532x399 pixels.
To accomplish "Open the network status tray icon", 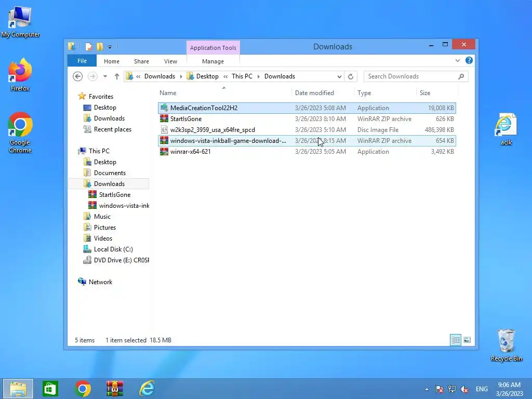I will (452, 389).
